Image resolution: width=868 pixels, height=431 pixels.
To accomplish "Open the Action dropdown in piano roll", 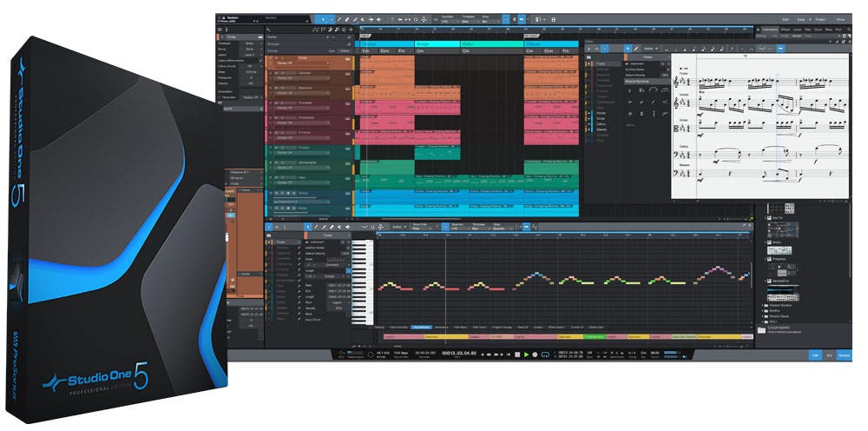I will (399, 227).
